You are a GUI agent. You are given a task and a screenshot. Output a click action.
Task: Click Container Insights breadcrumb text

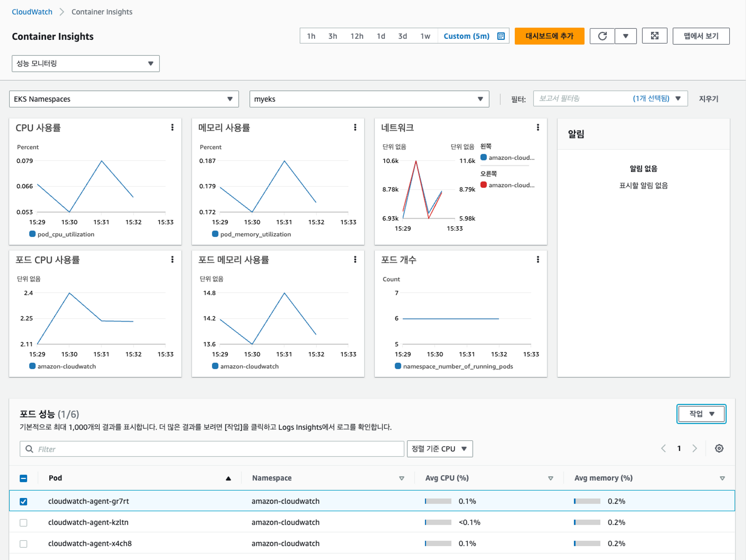[102, 12]
